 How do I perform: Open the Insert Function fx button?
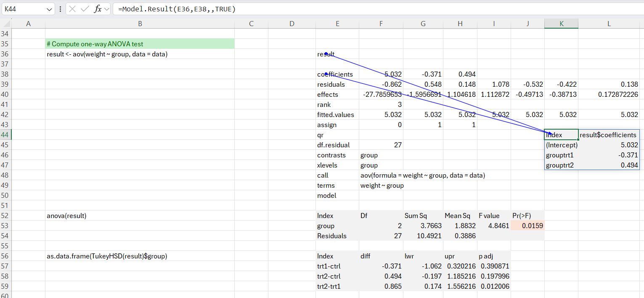98,9
